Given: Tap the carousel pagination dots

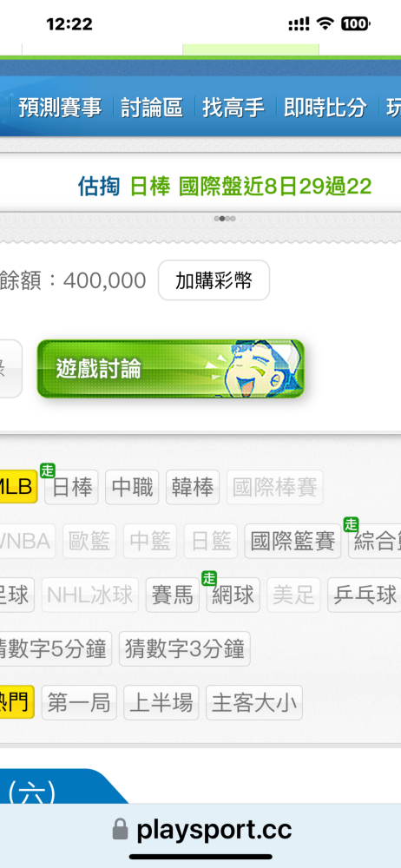Looking at the screenshot, I should (x=225, y=219).
